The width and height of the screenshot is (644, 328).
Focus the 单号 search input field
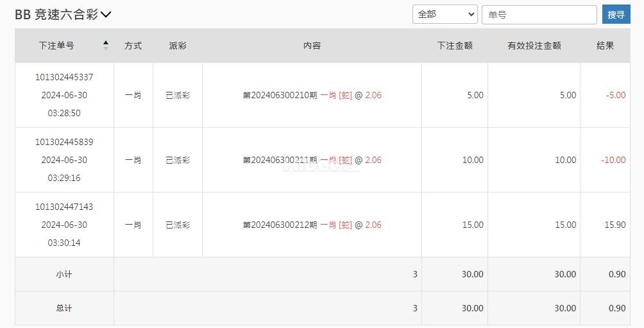tap(539, 15)
